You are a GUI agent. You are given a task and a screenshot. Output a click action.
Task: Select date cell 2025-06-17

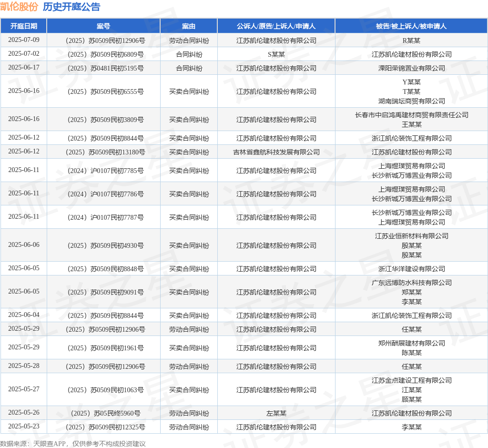tap(24, 68)
